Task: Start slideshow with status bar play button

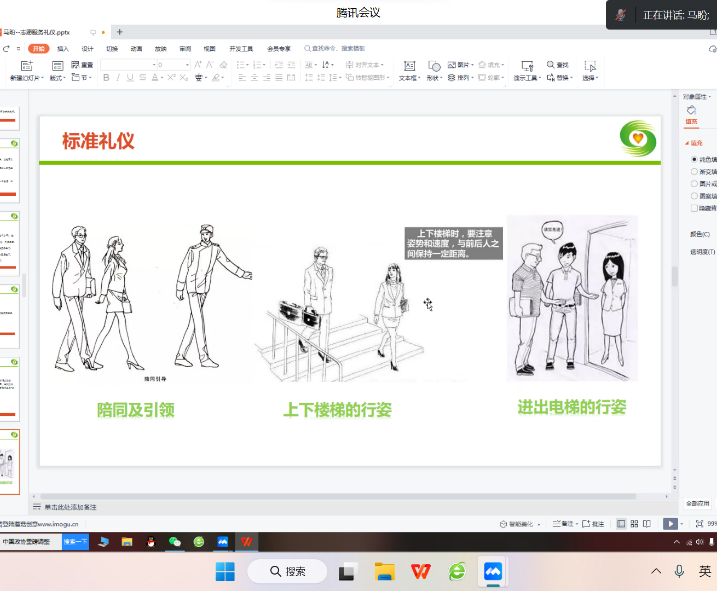Action: coord(671,523)
